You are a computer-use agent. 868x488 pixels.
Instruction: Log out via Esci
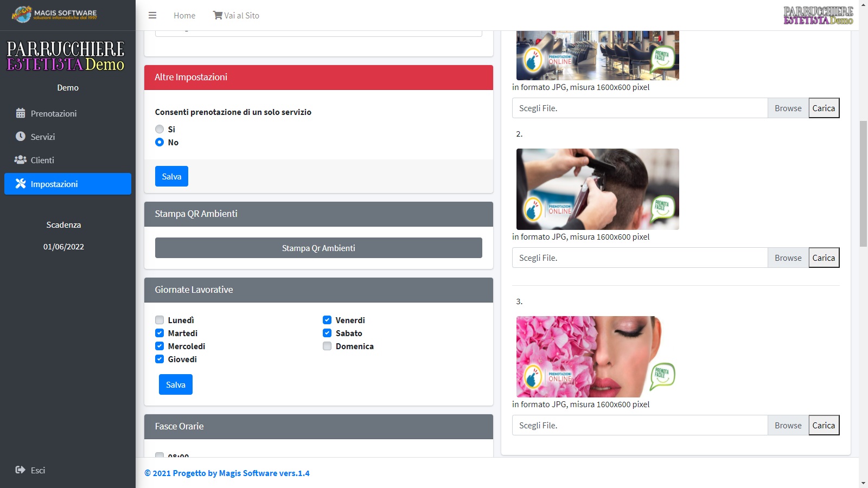click(x=68, y=470)
